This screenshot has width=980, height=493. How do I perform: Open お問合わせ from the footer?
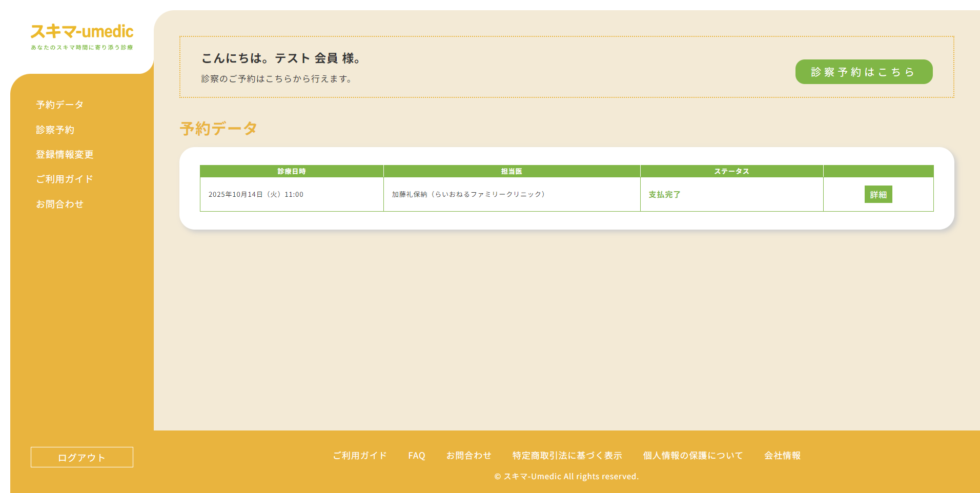(469, 455)
